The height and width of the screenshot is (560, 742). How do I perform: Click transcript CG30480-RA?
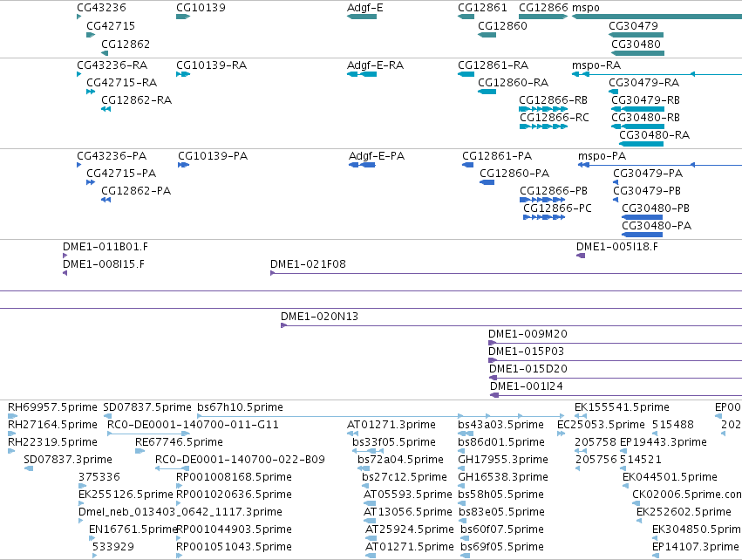tap(641, 144)
